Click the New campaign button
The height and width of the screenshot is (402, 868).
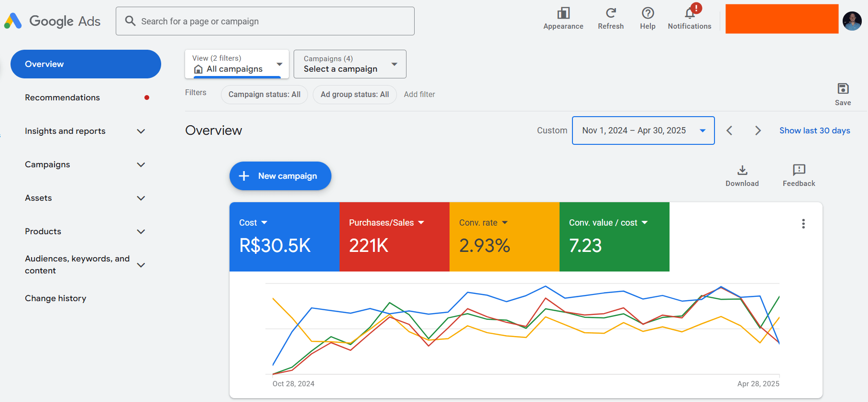pyautogui.click(x=280, y=176)
